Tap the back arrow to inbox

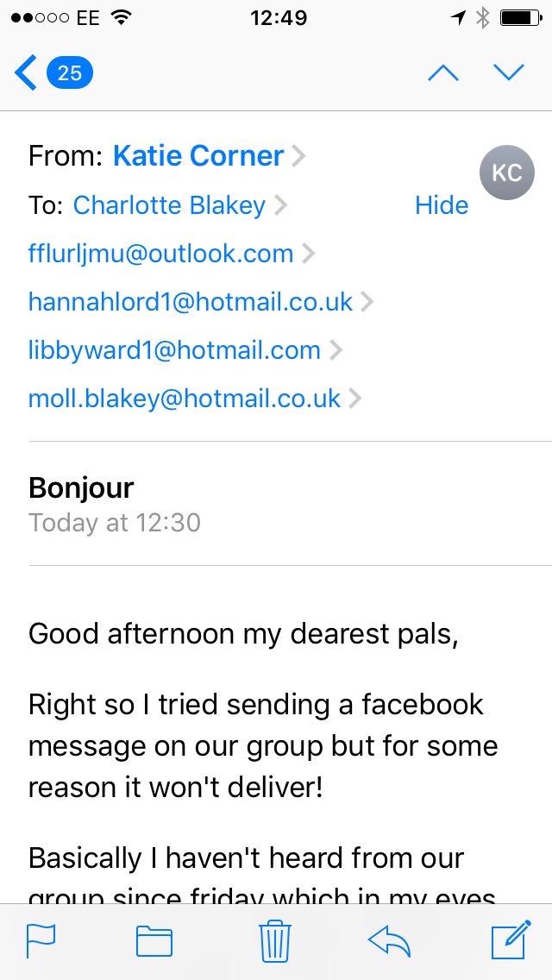point(26,72)
